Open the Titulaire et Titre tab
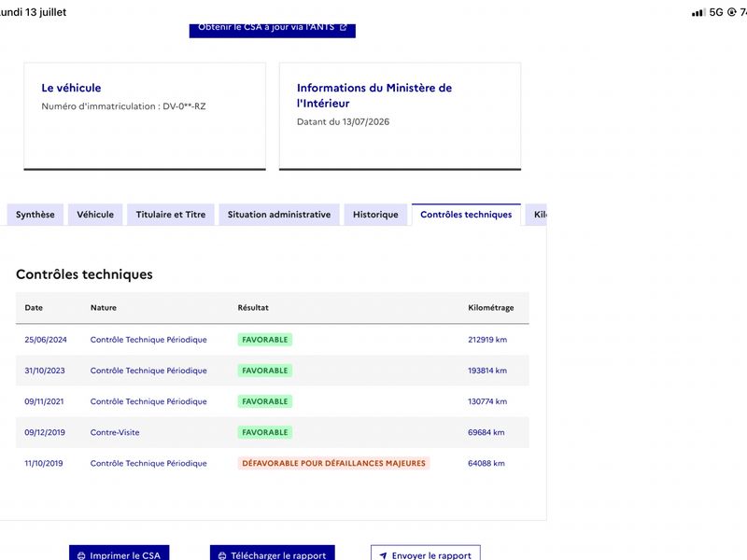The width and height of the screenshot is (747, 560). [x=171, y=215]
